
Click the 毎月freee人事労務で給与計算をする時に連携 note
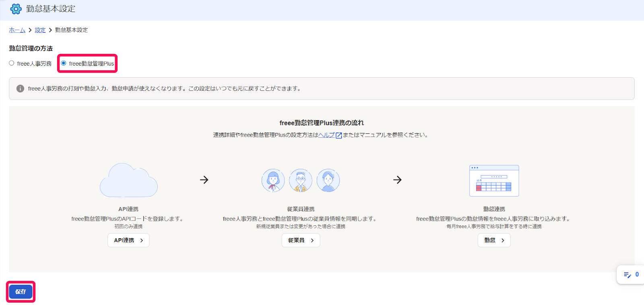tap(494, 227)
